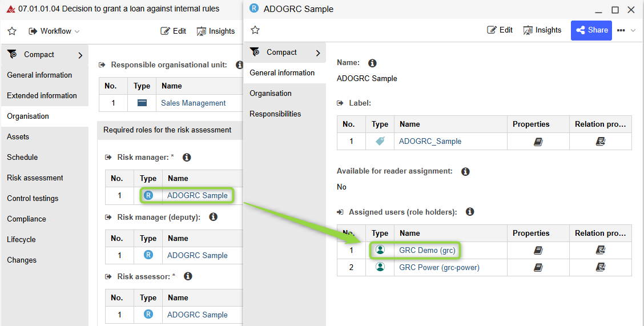Click Insights in the ADOGRC Sample toolbar
Viewport: 644px width, 326px height.
(x=542, y=30)
